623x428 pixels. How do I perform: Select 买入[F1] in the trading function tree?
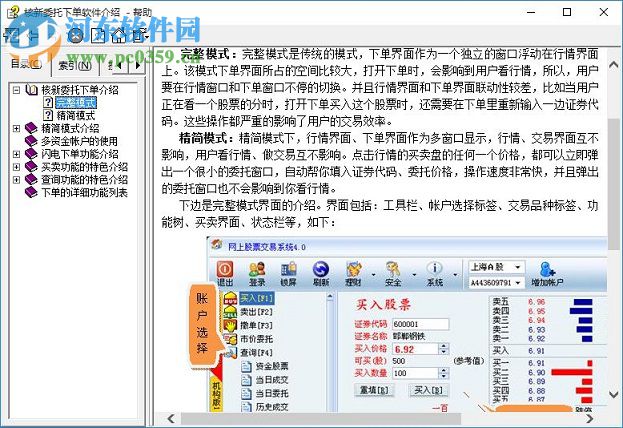257,298
